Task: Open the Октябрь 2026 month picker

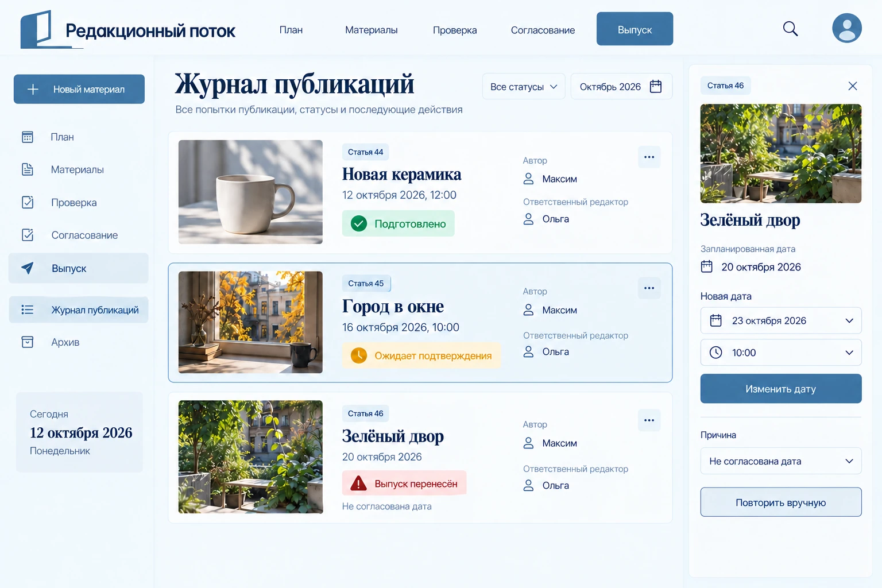Action: (621, 87)
